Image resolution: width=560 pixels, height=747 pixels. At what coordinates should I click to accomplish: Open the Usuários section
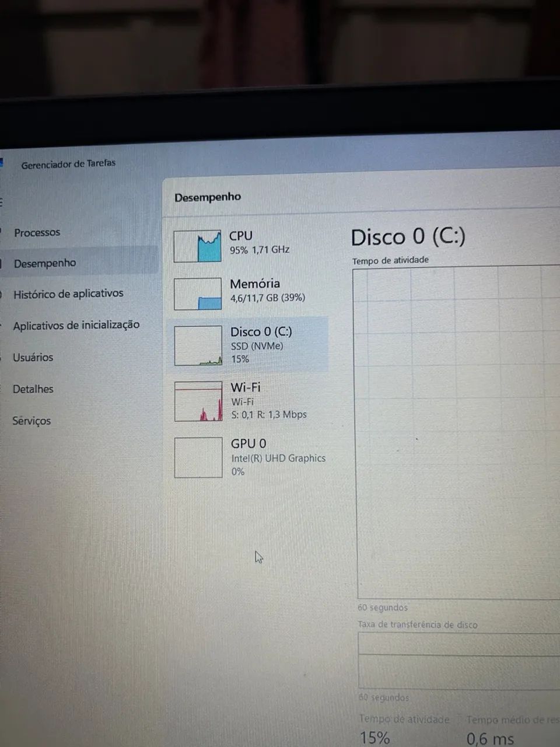coord(33,357)
